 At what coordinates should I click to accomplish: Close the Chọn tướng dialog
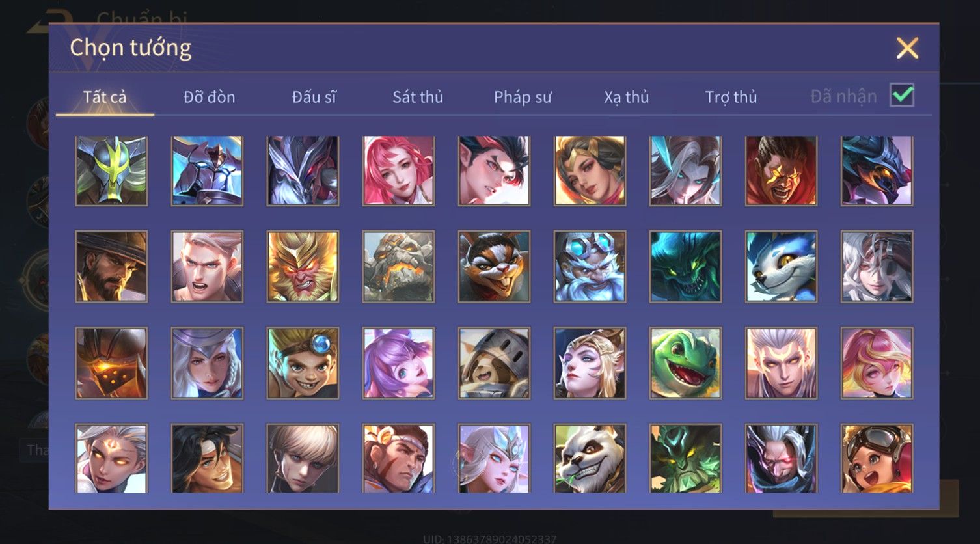click(907, 48)
